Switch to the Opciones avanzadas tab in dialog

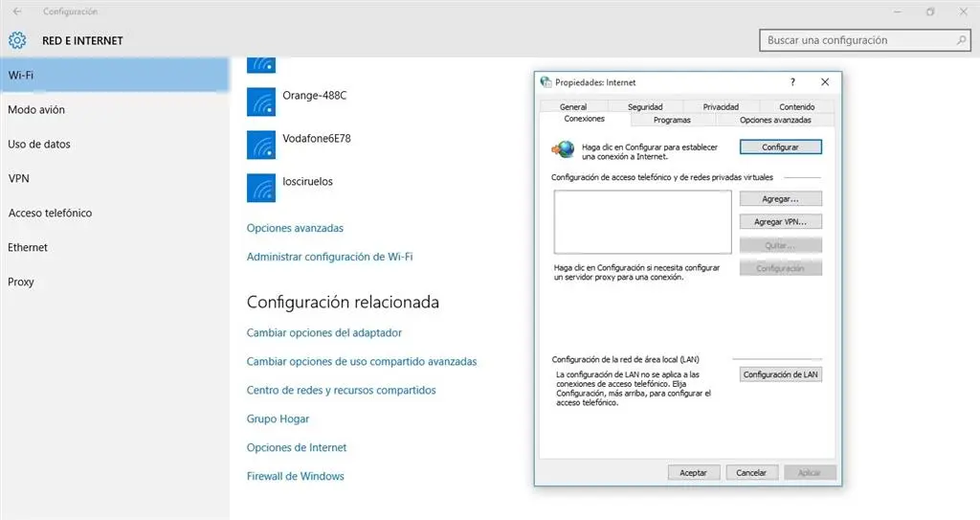click(775, 120)
